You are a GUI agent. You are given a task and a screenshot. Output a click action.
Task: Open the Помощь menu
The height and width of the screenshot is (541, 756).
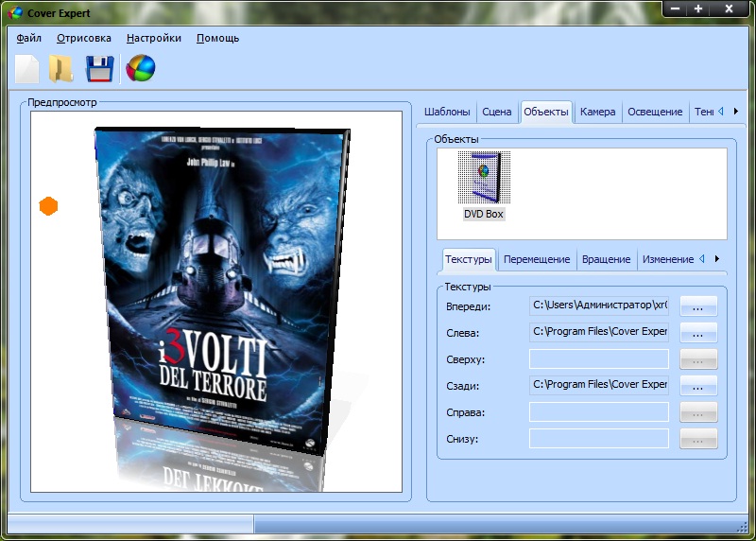(x=217, y=39)
